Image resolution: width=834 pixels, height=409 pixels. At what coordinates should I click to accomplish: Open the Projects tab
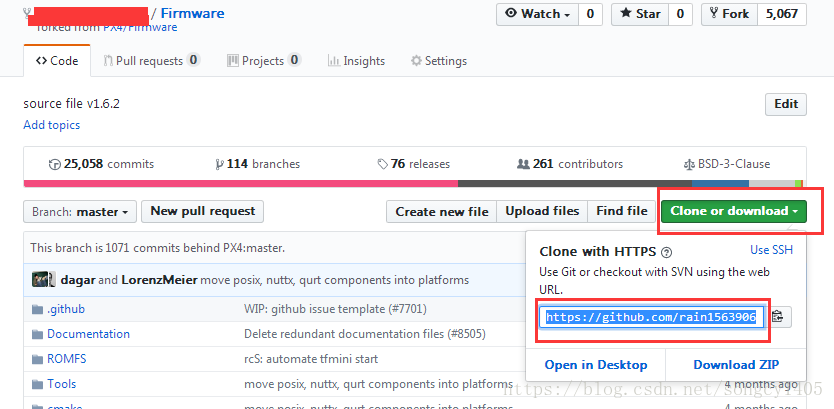click(x=264, y=61)
